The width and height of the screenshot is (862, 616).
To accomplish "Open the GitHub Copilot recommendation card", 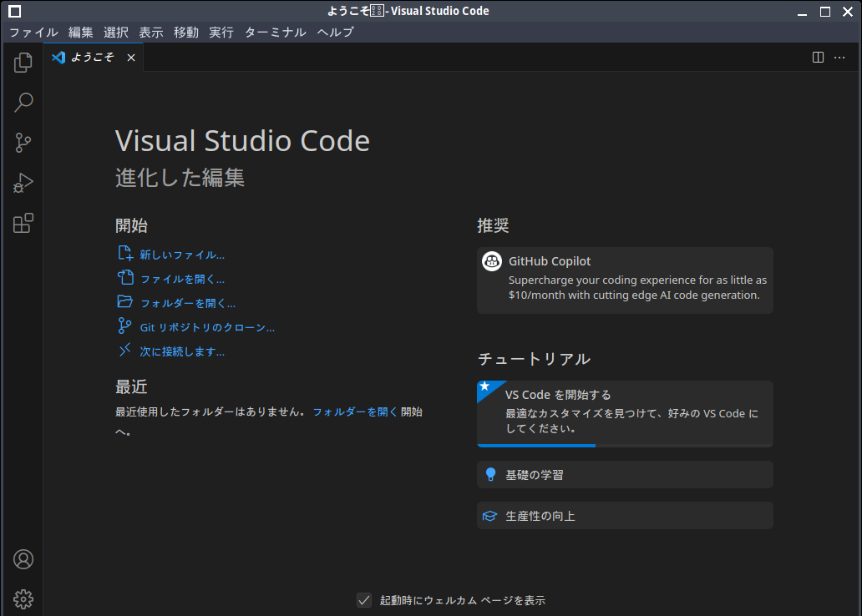I will (x=625, y=280).
